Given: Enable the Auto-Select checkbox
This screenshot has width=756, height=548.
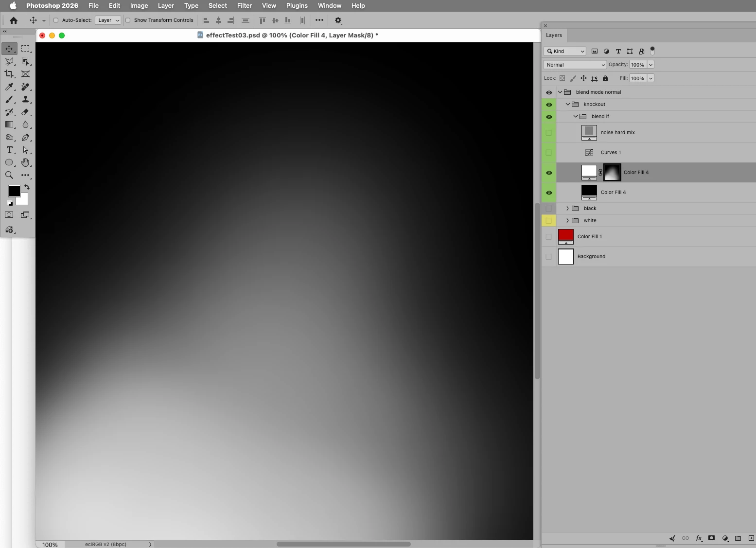Looking at the screenshot, I should [56, 20].
